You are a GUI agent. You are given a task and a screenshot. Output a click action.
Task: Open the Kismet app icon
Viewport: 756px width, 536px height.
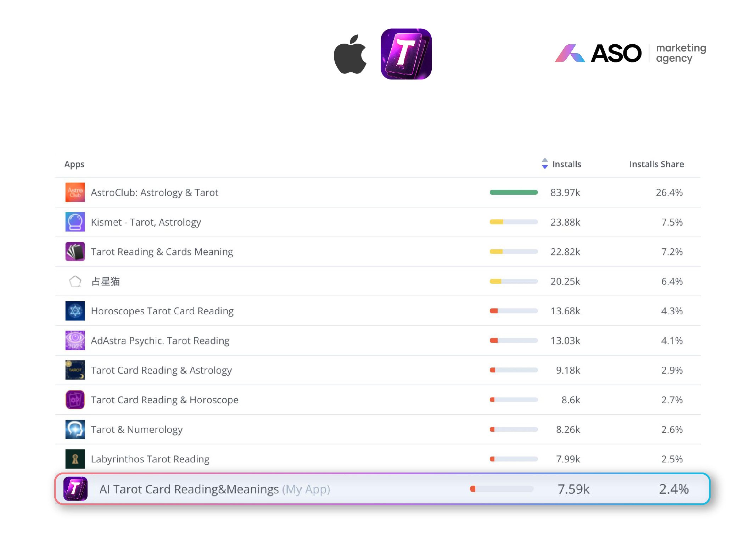click(x=75, y=222)
